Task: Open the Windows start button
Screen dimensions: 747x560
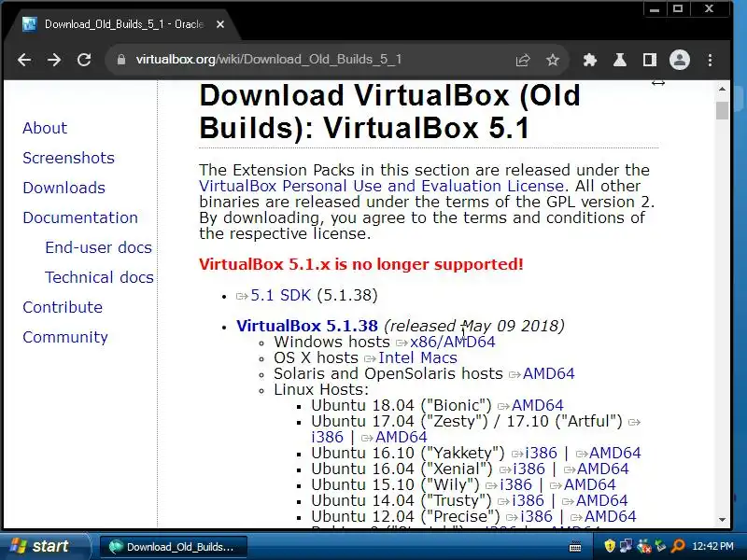Action: click(x=44, y=546)
